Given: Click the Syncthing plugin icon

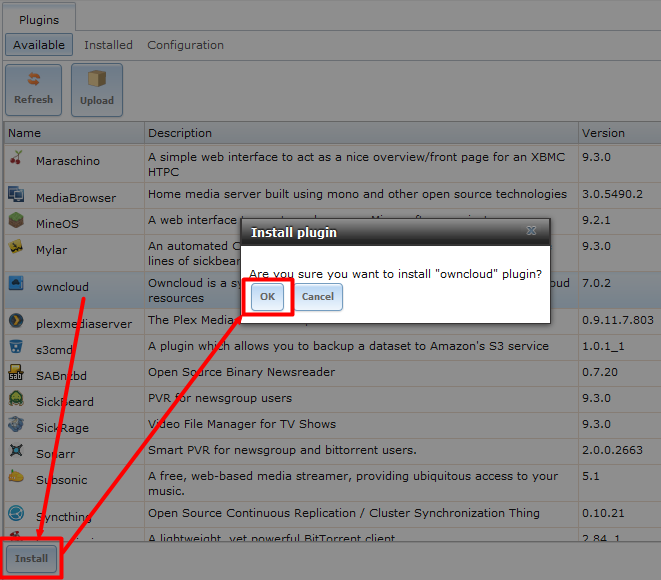Looking at the screenshot, I should (16, 513).
